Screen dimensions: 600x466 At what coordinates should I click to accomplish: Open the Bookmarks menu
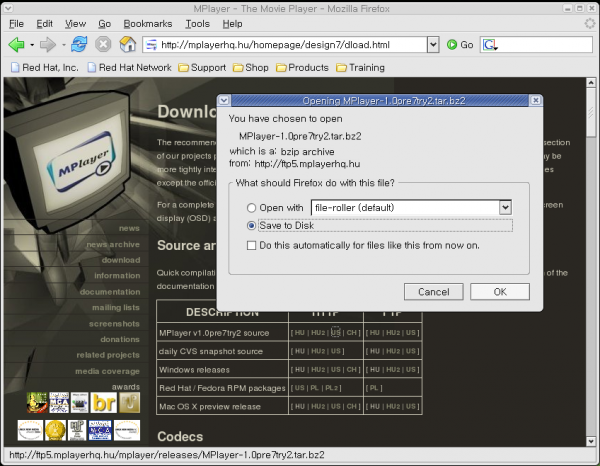coord(148,24)
